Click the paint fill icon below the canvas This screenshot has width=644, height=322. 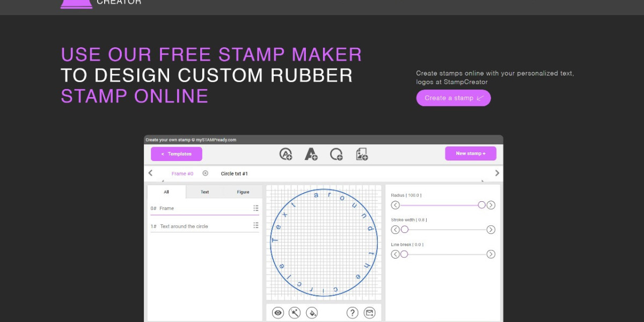[312, 312]
